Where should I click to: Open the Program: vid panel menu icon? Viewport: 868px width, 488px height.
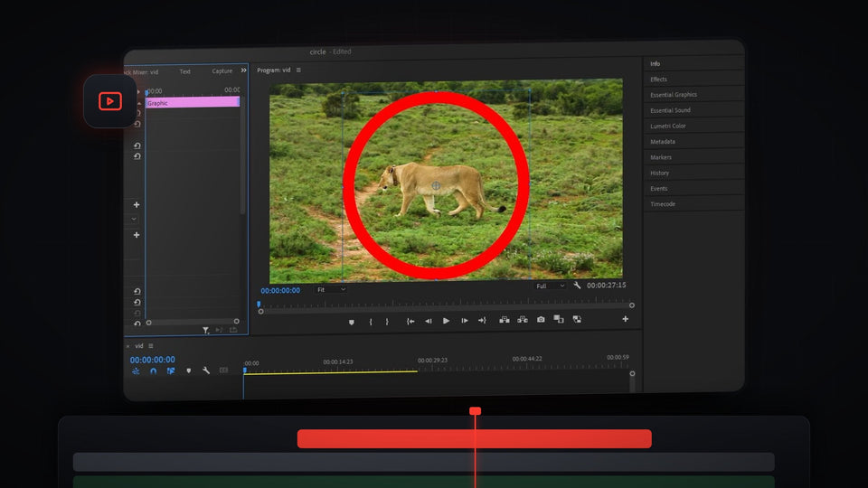[298, 70]
